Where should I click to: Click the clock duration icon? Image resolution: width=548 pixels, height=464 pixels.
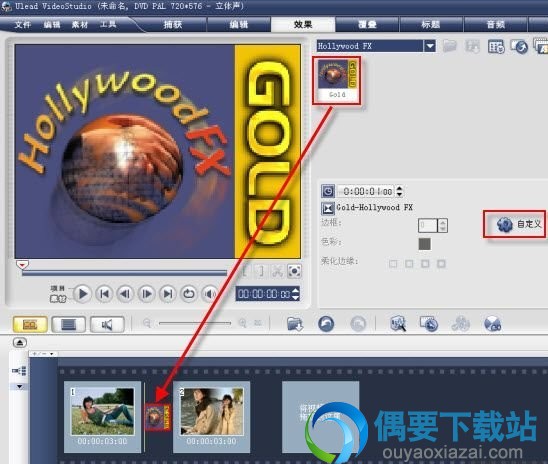(x=328, y=191)
